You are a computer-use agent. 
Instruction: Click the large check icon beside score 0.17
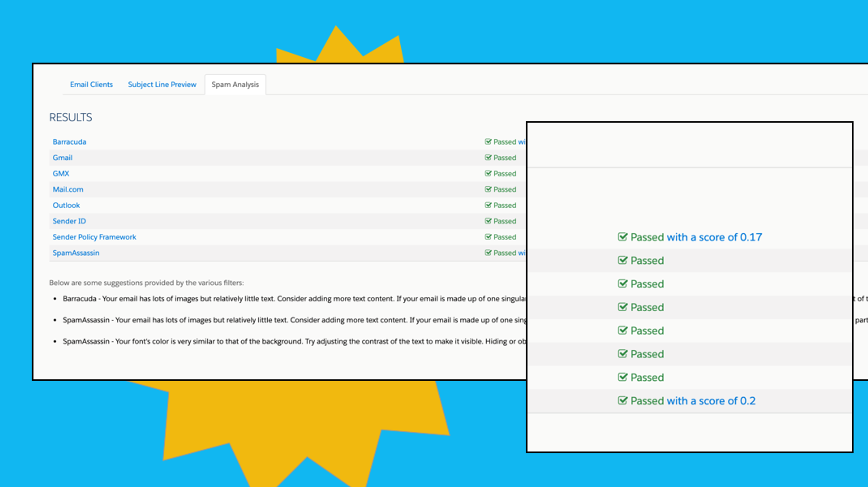click(622, 237)
